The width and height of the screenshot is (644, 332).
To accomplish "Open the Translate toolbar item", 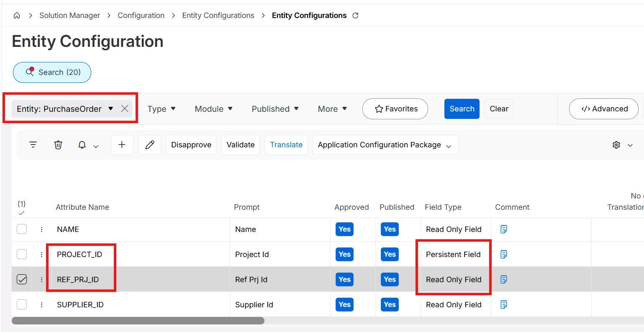I will pyautogui.click(x=286, y=145).
